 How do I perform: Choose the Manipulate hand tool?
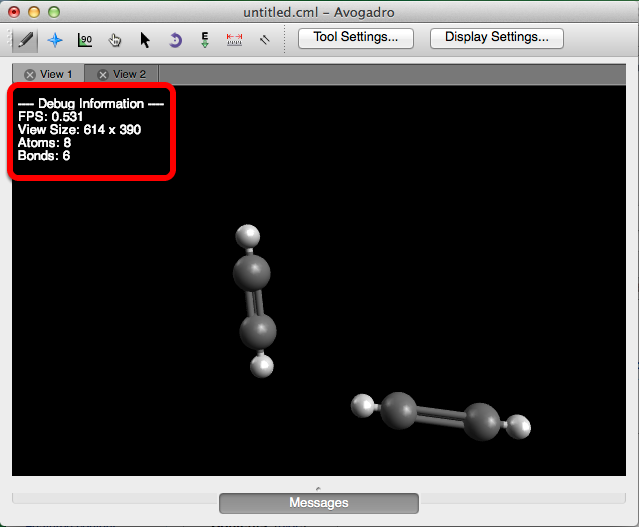(115, 40)
